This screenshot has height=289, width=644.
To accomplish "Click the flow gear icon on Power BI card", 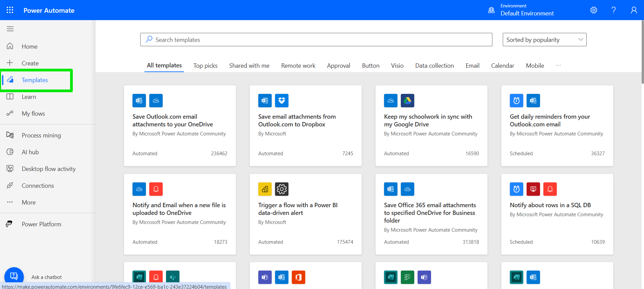I will coord(282,189).
